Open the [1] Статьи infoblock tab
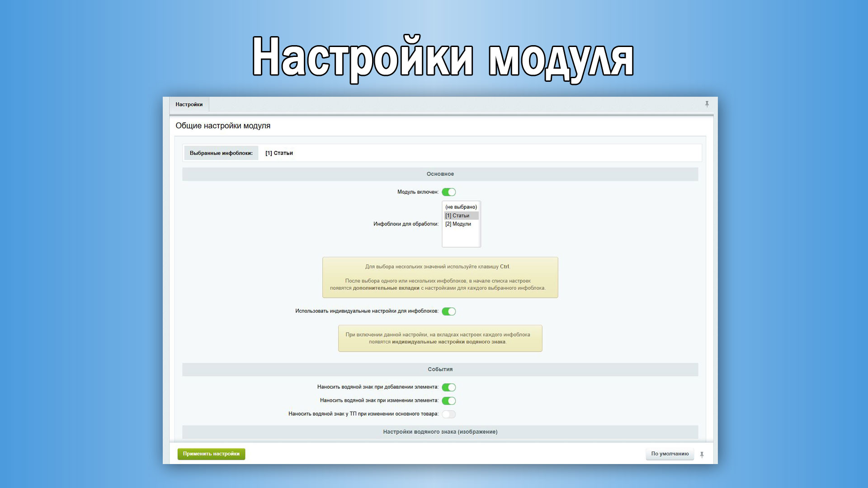868x488 pixels. [x=279, y=153]
